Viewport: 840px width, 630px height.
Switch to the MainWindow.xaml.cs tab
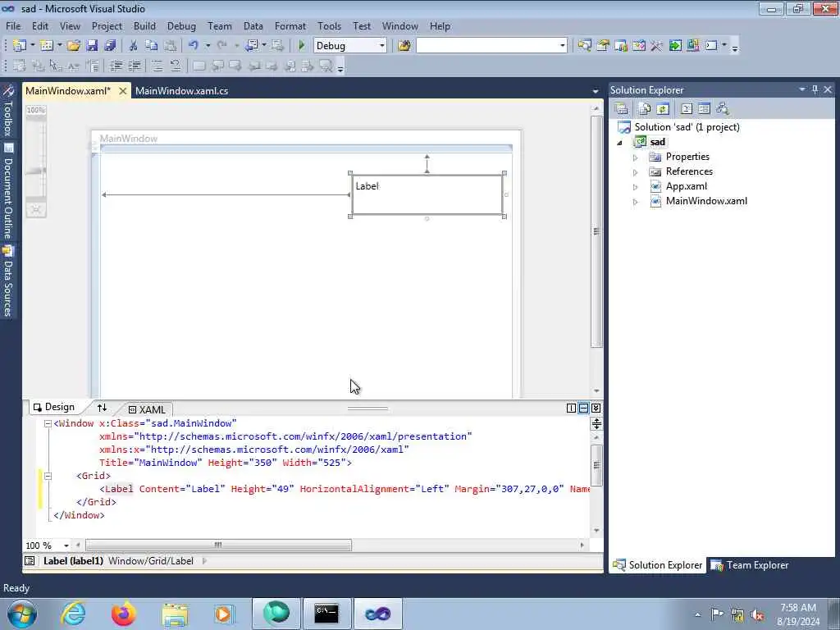point(181,90)
